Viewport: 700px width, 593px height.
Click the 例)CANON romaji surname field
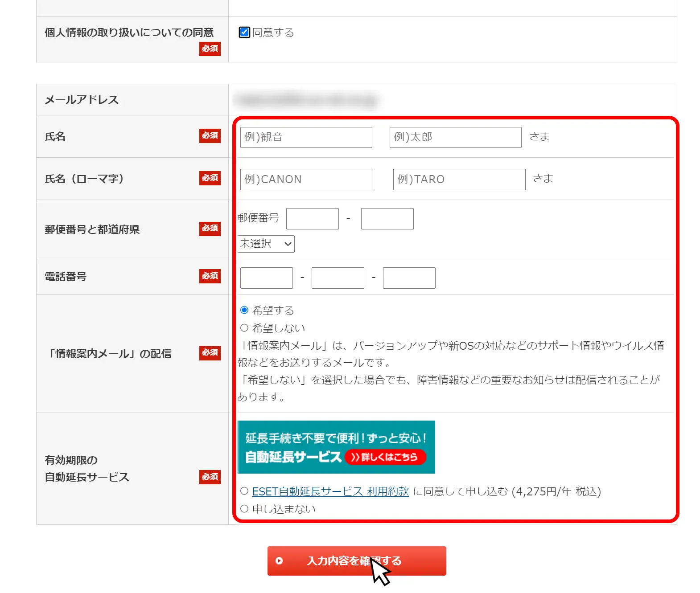tap(306, 179)
